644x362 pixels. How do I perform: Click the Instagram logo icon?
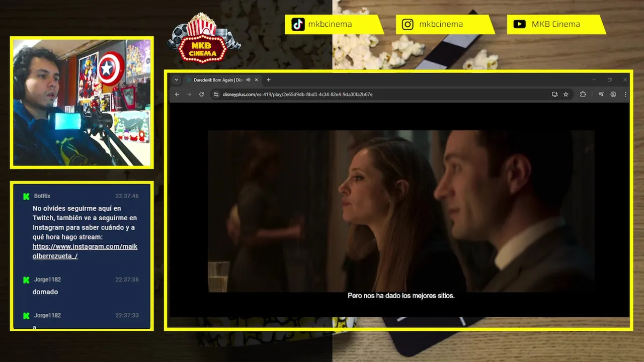pos(408,24)
